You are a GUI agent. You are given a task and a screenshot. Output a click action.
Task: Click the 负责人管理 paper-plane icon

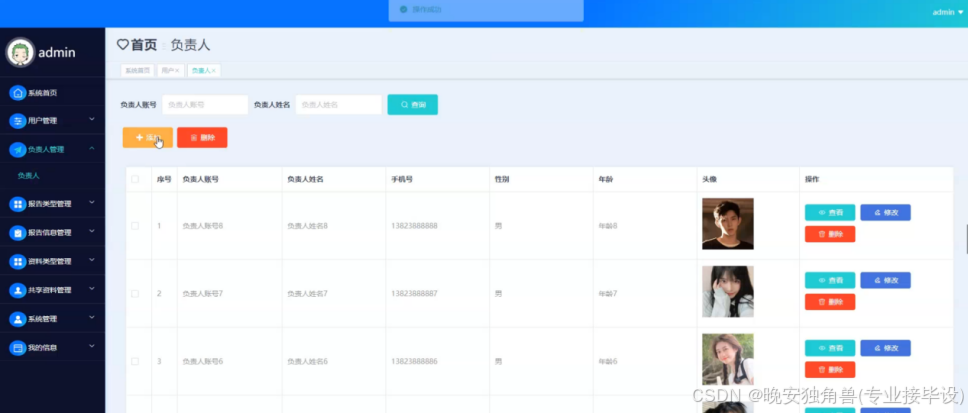(18, 149)
